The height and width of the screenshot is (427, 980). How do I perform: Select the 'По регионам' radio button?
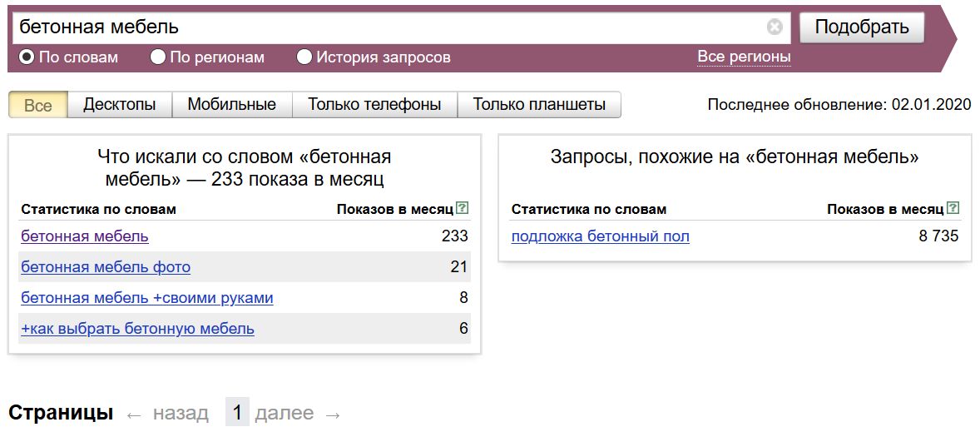point(158,57)
